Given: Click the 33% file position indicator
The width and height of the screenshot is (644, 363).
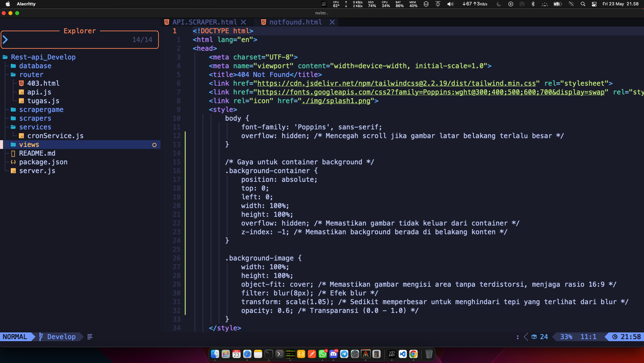Looking at the screenshot, I should [x=566, y=337].
